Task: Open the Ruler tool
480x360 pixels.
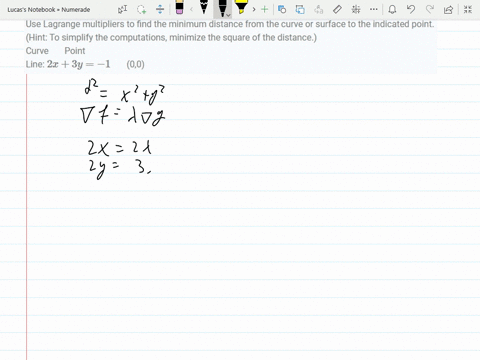Action: [x=337, y=9]
